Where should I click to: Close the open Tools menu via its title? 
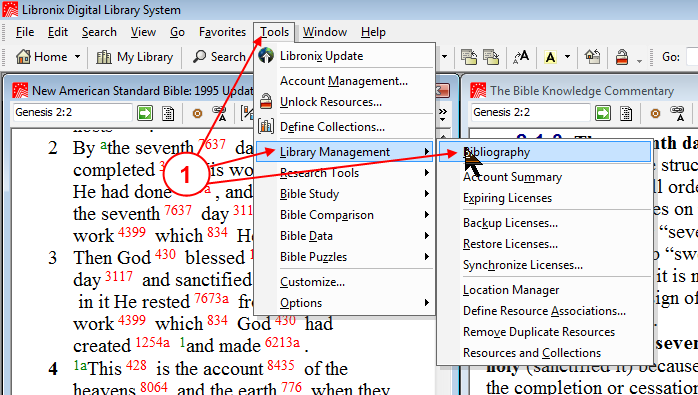tap(274, 32)
